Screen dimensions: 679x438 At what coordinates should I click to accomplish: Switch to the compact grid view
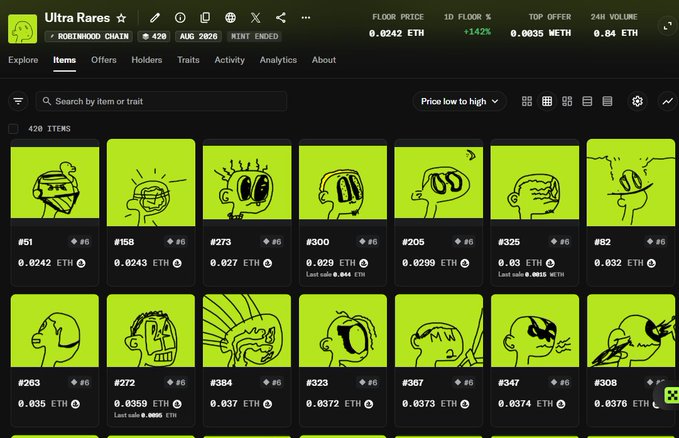547,101
